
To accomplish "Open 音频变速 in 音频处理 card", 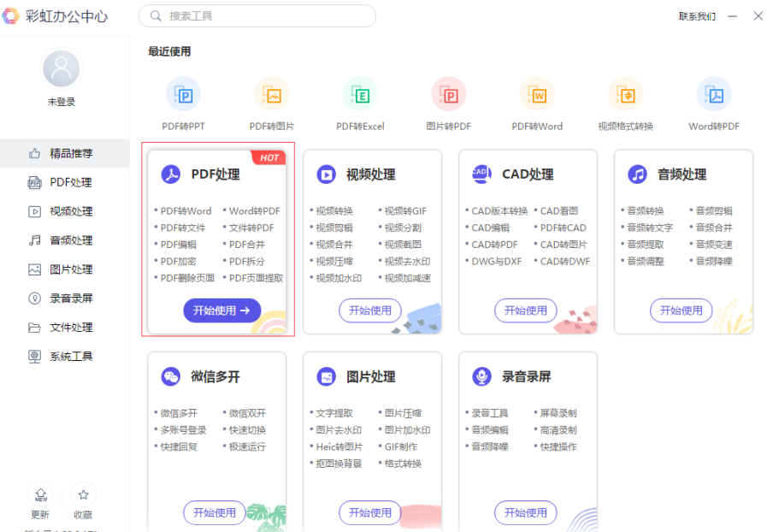I will pyautogui.click(x=714, y=245).
